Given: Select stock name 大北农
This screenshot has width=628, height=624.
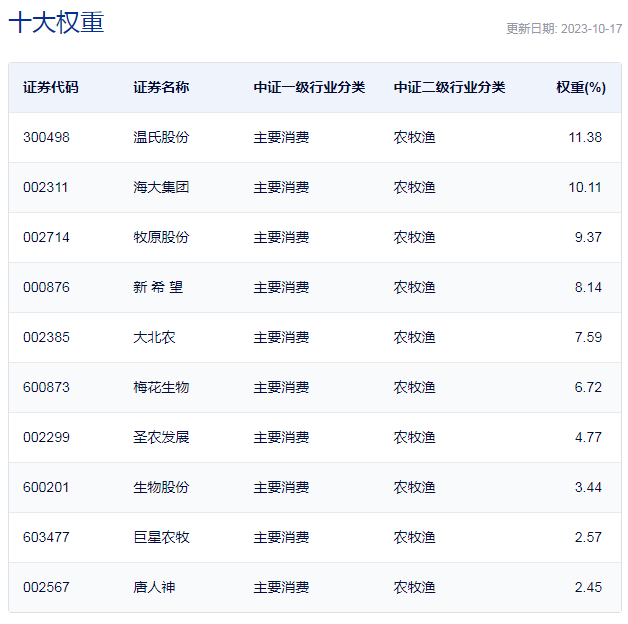Looking at the screenshot, I should click(154, 337).
